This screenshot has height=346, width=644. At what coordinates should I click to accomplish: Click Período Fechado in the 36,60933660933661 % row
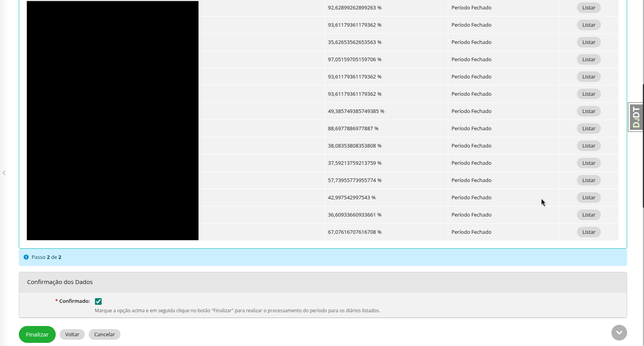click(x=471, y=215)
